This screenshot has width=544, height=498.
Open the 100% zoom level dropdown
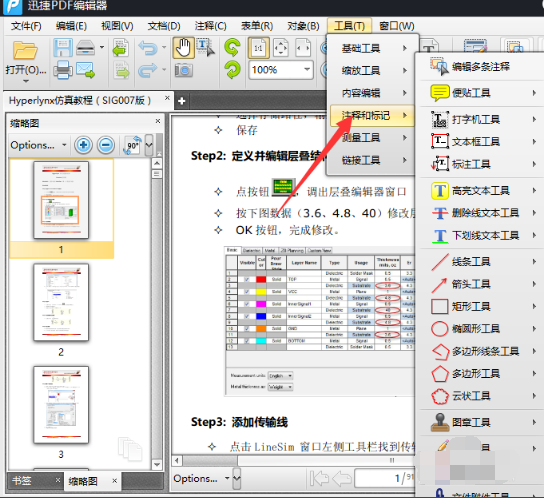pyautogui.click(x=307, y=69)
